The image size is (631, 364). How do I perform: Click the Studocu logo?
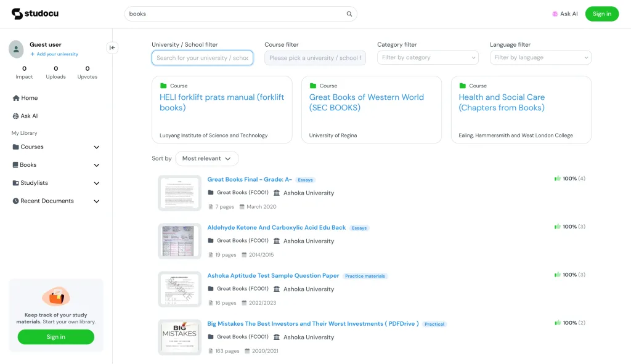click(x=35, y=14)
